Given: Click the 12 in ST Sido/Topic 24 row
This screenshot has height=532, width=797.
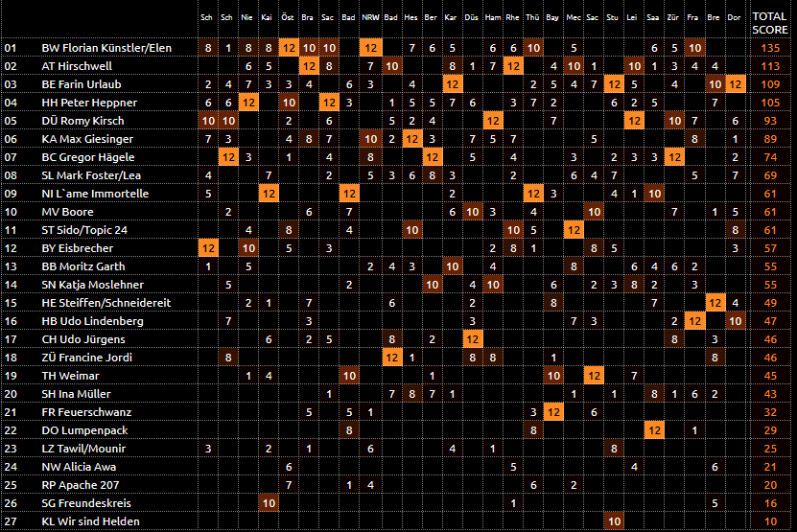Looking at the screenshot, I should click(574, 230).
